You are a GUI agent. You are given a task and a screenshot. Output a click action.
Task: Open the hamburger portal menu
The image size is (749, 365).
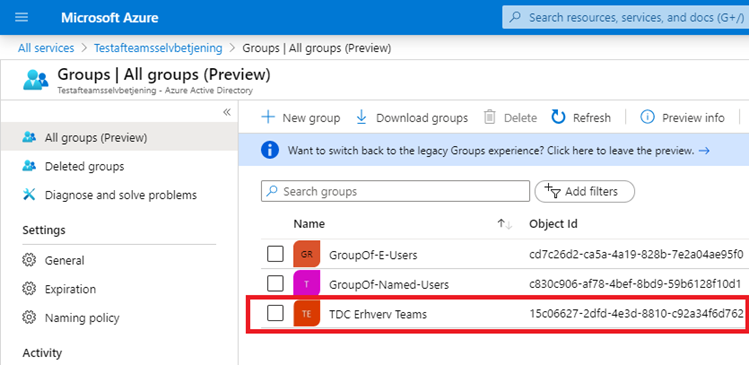pyautogui.click(x=21, y=17)
